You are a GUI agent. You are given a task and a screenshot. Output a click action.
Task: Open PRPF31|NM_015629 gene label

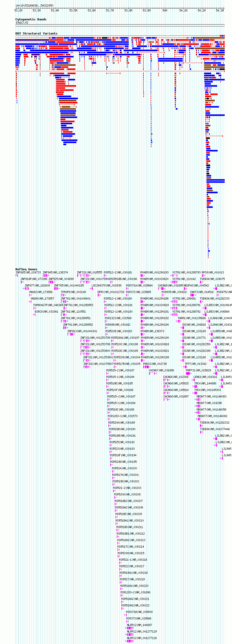[x=198, y=370]
